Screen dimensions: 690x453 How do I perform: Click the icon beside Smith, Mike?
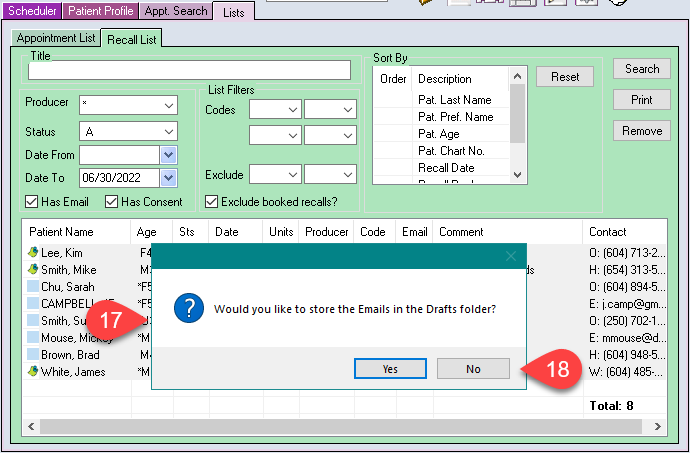[x=33, y=269]
